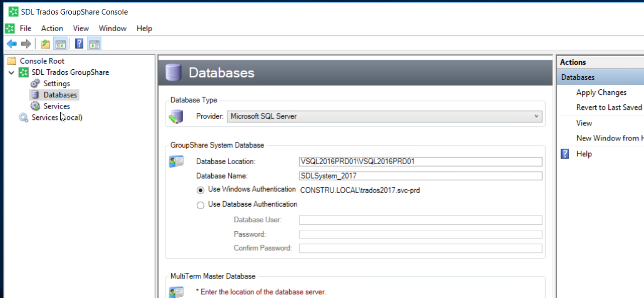This screenshot has height=298, width=644.
Task: Open the Window menu
Action: pos(112,28)
